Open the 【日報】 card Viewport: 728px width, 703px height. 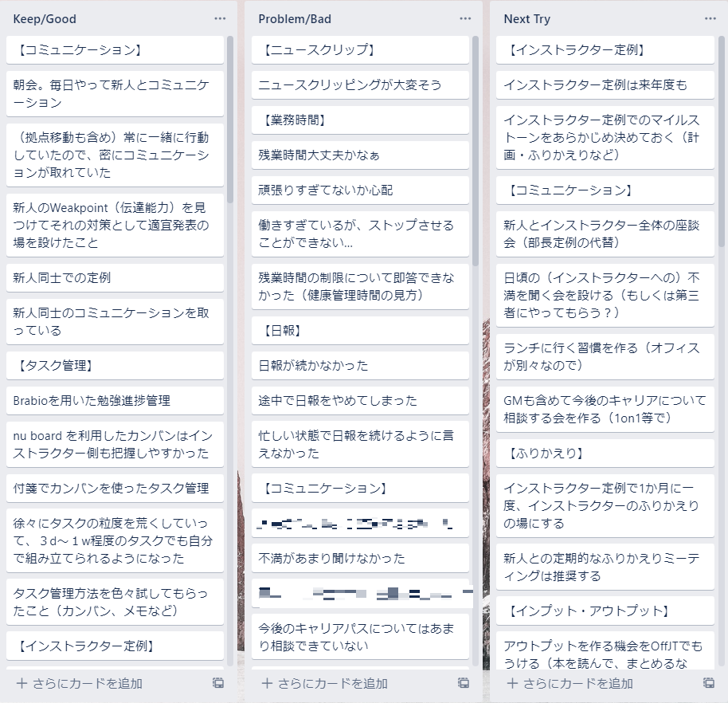(x=360, y=330)
